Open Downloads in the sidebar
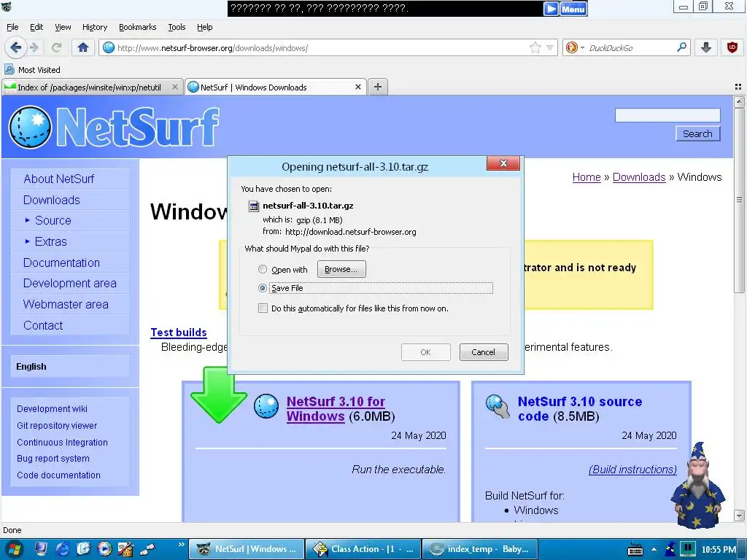Screen dimensions: 747x560 [52, 200]
